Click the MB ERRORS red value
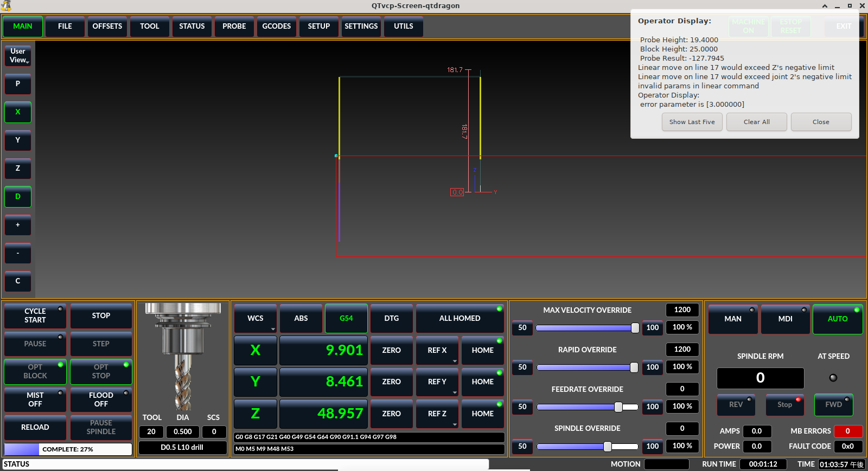 coord(848,431)
